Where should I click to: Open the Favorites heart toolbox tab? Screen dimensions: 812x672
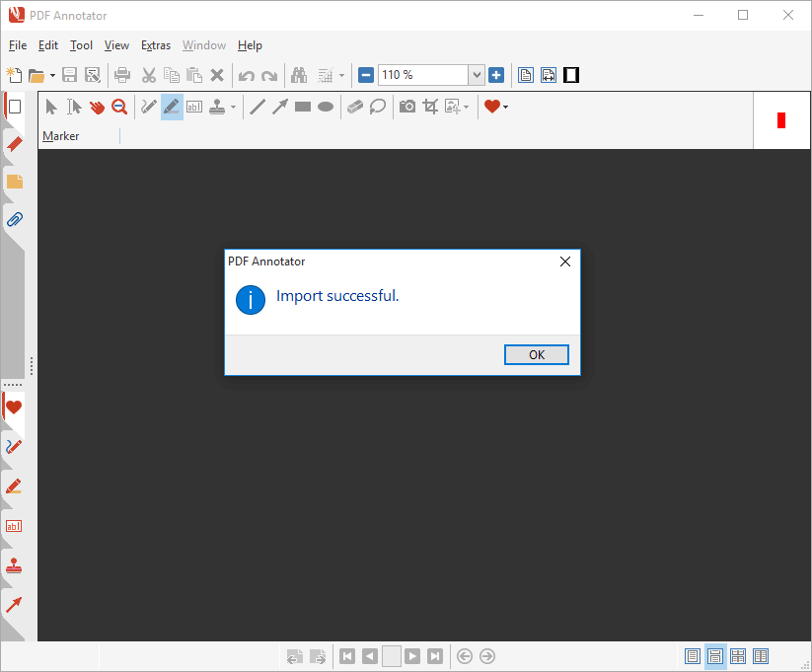tap(14, 408)
